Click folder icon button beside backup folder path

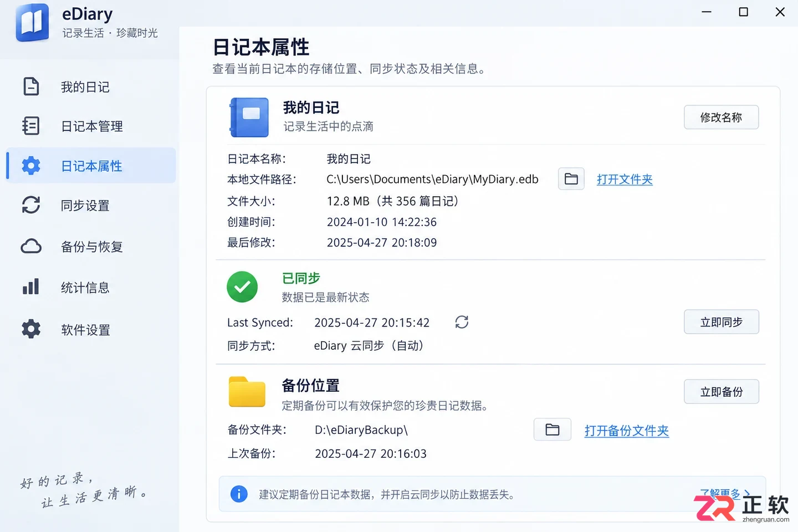(552, 429)
